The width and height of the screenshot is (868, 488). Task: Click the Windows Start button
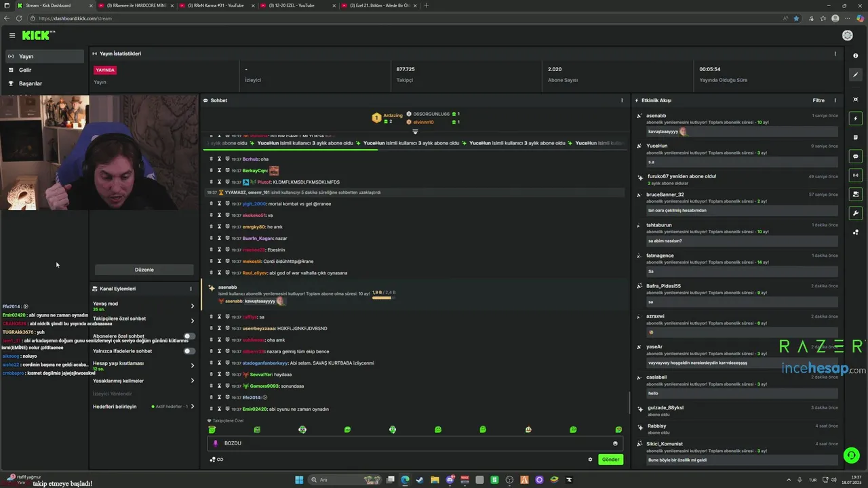pos(299,480)
